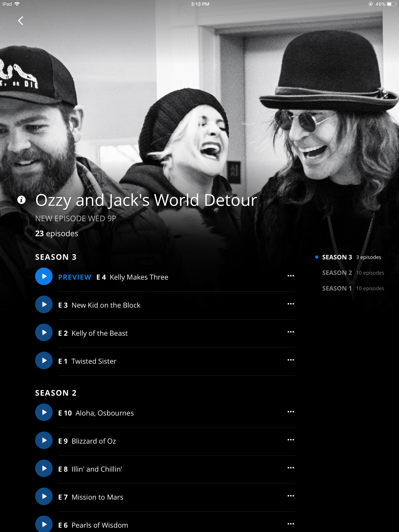Select the Mission to Mars episode title

[x=97, y=497]
